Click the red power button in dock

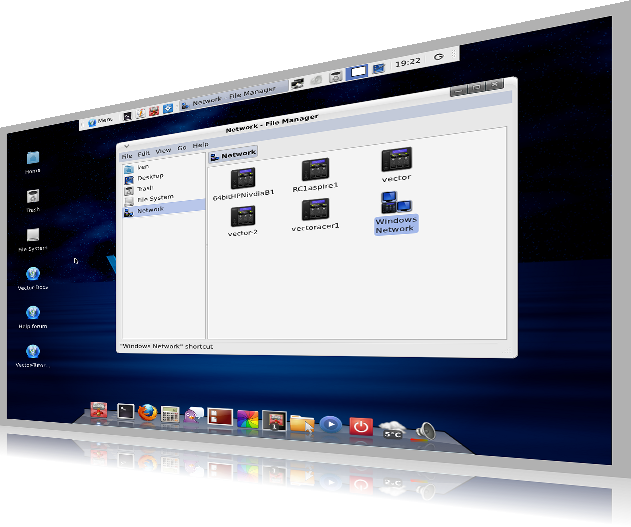point(361,427)
